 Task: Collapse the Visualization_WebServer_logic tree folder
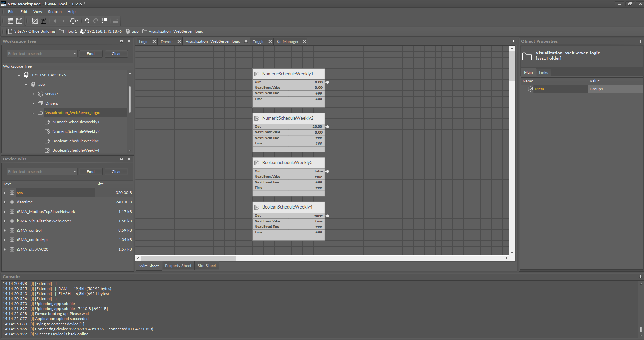click(x=33, y=113)
